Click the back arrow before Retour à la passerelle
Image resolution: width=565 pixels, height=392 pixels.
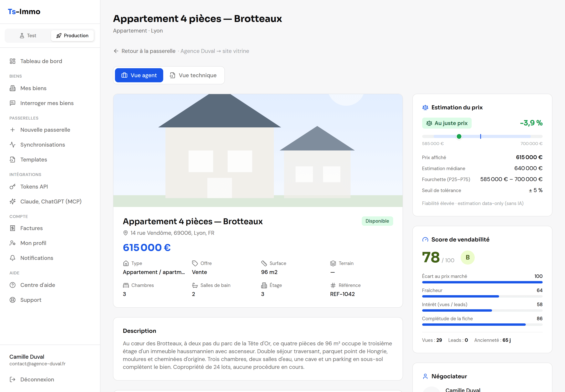(116, 51)
